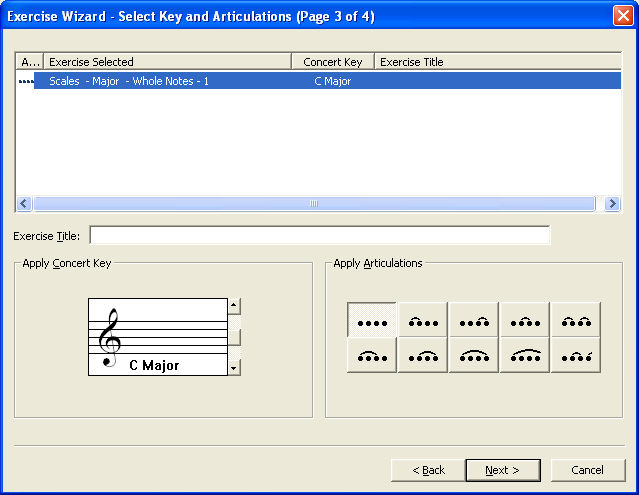
Task: Pick articulation slurring the last two notes
Action: (x=473, y=320)
